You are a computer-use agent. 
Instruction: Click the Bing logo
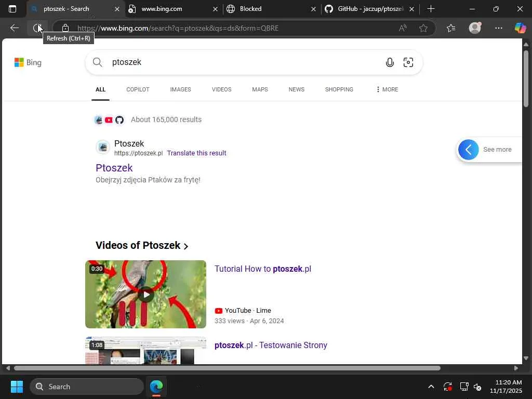[x=28, y=62]
